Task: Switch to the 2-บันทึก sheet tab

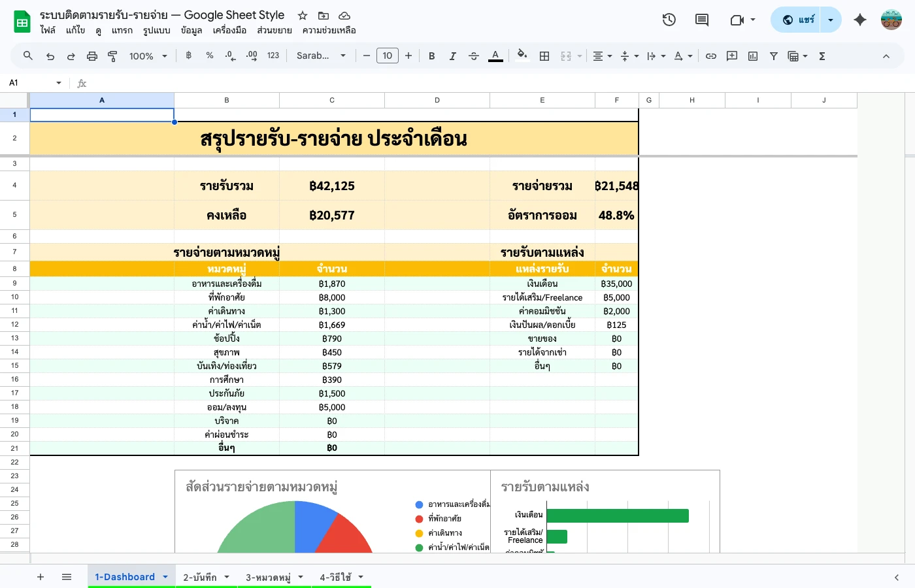Action: [199, 577]
